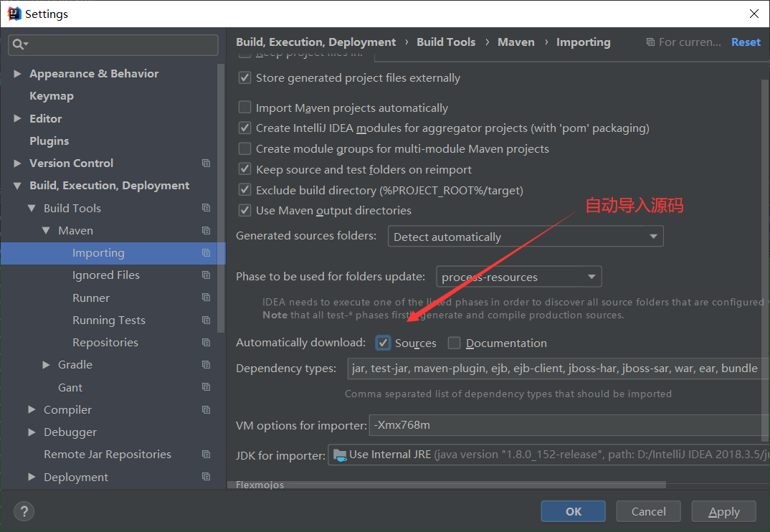Click into Dependency types text field

(x=559, y=369)
